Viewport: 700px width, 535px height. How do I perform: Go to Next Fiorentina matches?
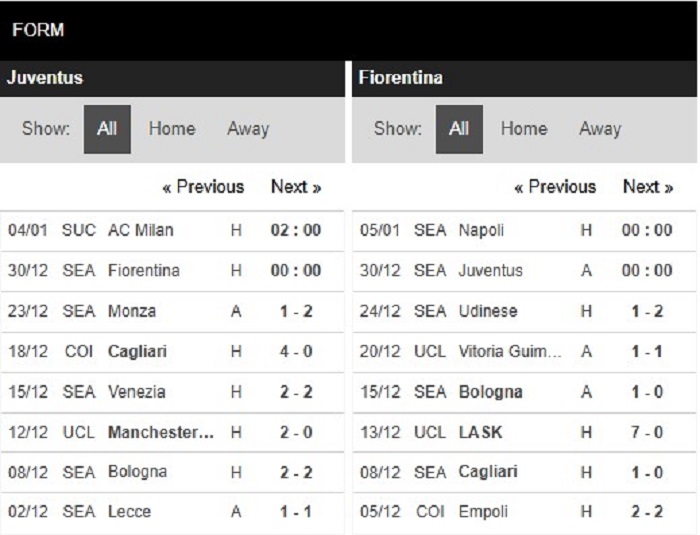point(648,187)
